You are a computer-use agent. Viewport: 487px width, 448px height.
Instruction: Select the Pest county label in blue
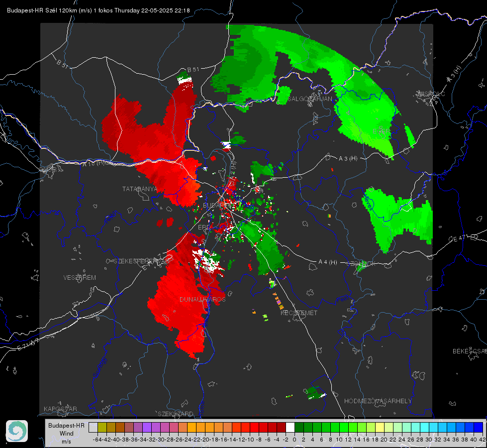pos(342,300)
